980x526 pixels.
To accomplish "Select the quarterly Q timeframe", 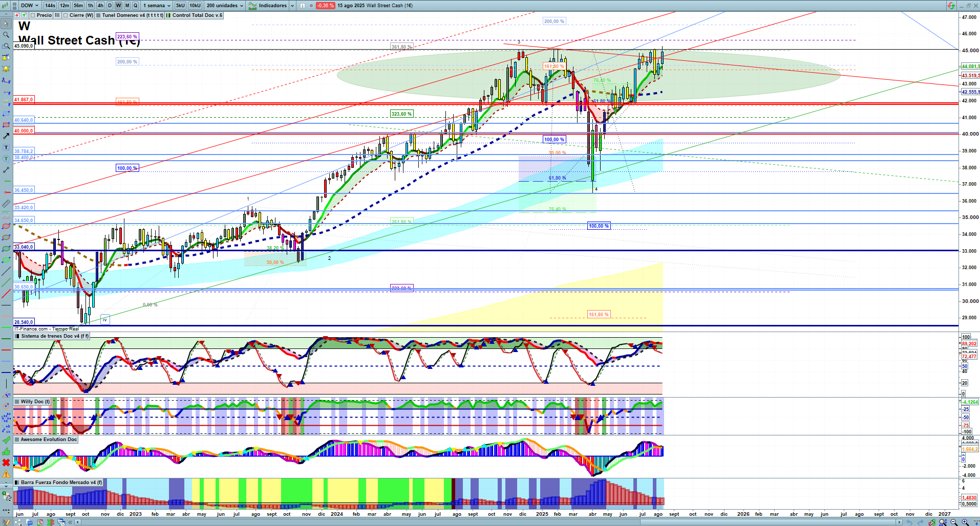I will pyautogui.click(x=135, y=6).
